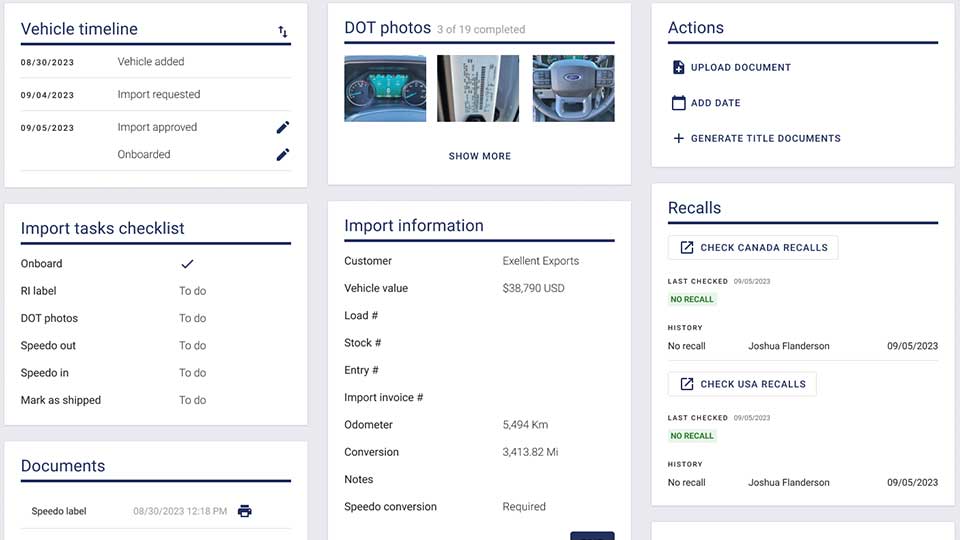Click the Upload Document file icon
The image size is (960, 540).
click(x=678, y=67)
